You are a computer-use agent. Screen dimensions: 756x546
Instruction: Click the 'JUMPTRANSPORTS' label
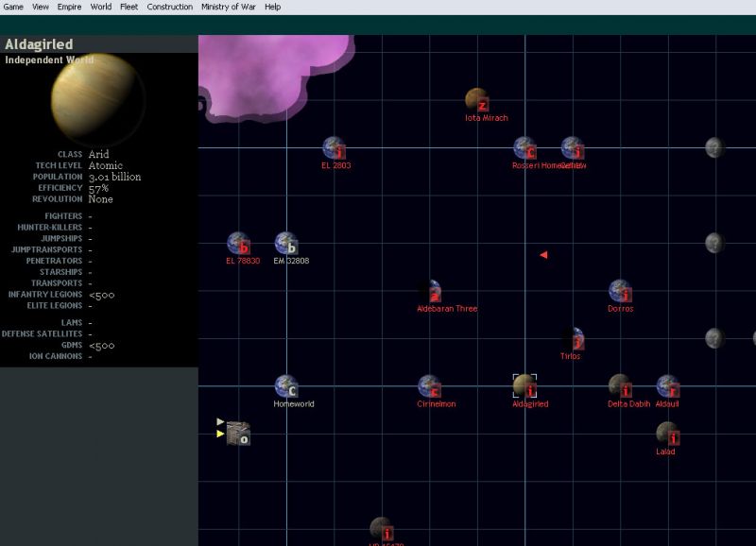46,249
